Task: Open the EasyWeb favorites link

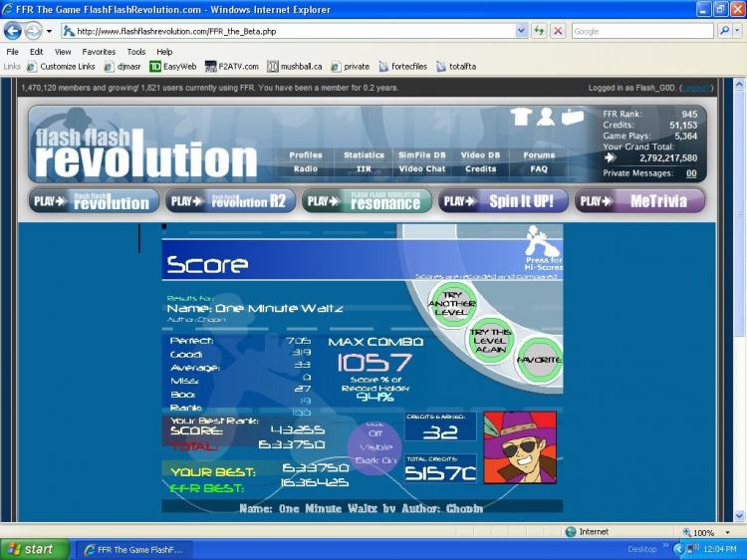Action: 172,67
